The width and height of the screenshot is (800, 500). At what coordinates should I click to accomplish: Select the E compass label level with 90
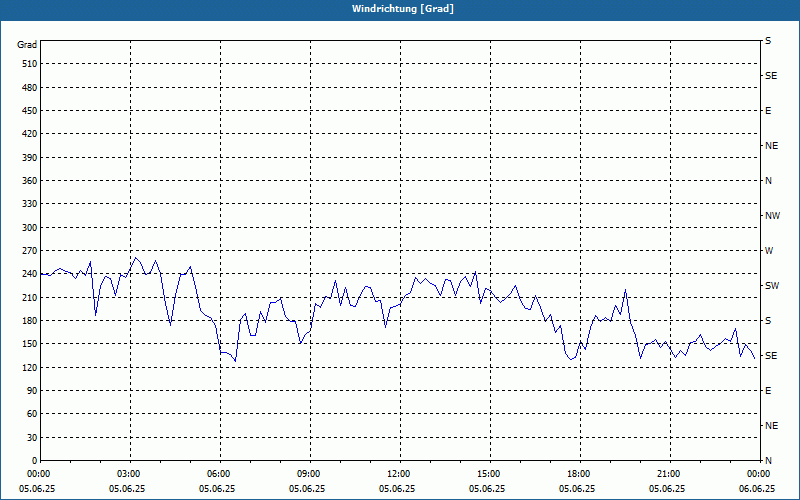tap(768, 391)
